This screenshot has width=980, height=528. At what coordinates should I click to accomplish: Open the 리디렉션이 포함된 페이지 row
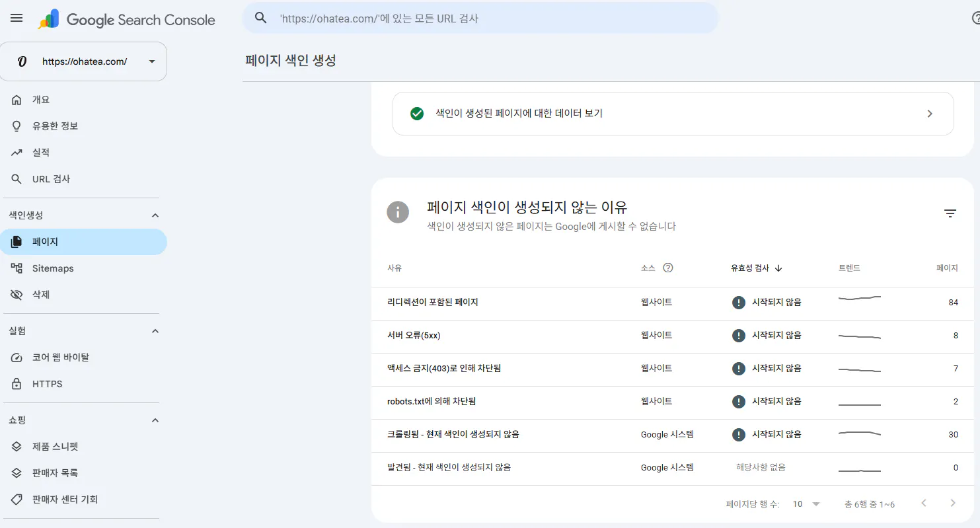click(672, 303)
